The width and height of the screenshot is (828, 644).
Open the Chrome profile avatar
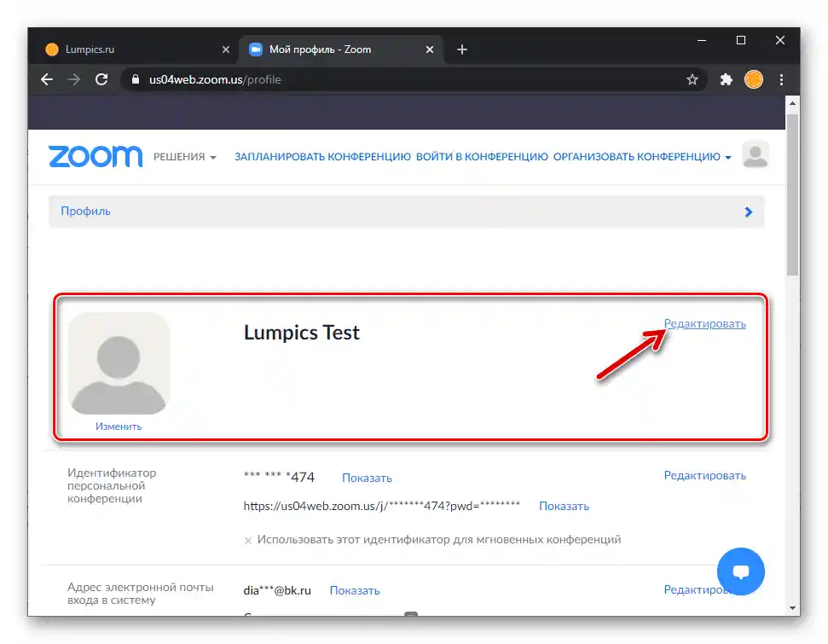(x=754, y=80)
